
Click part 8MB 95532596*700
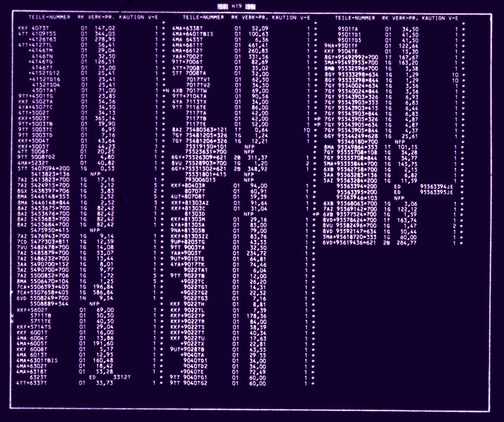(351, 69)
